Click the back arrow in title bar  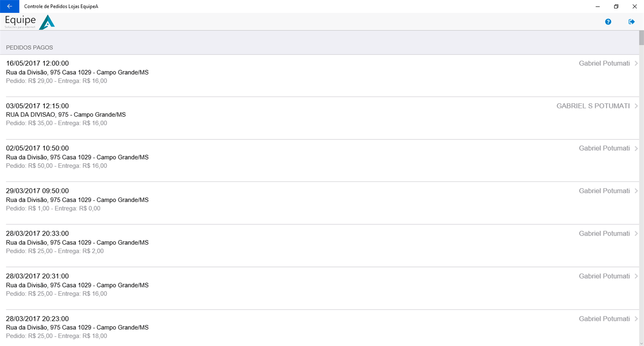coord(9,6)
